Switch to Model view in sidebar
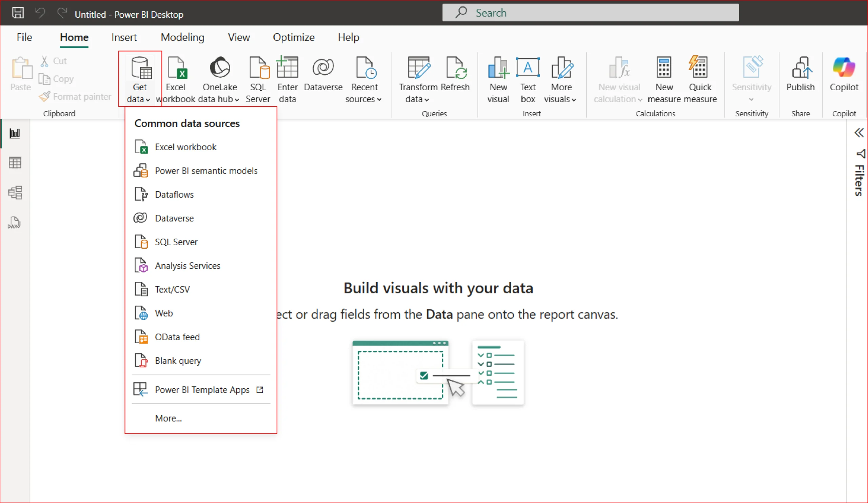Viewport: 868px width, 503px height. coord(15,193)
